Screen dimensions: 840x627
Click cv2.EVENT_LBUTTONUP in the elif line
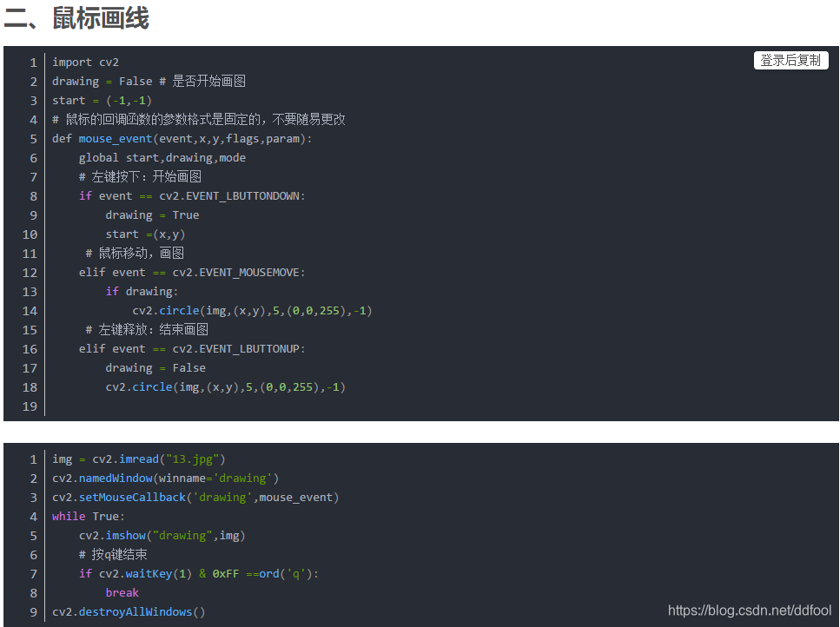[x=235, y=349]
